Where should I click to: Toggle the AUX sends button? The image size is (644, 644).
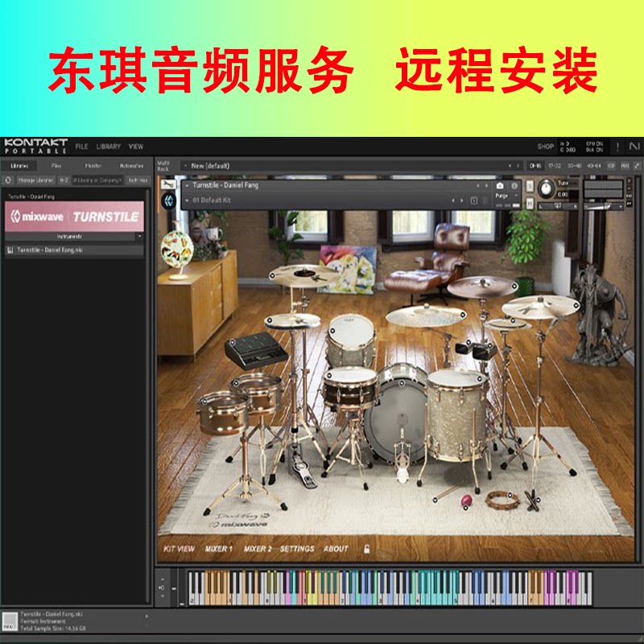pos(625,166)
